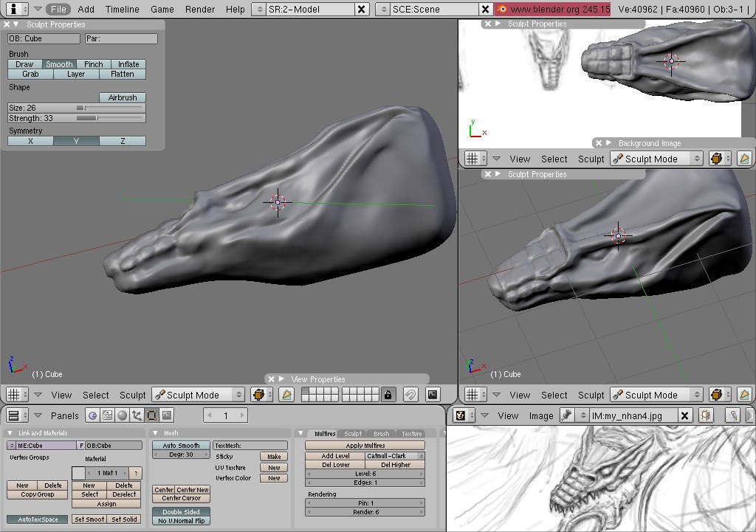
Task: Select the Inflate brush
Action: point(128,64)
